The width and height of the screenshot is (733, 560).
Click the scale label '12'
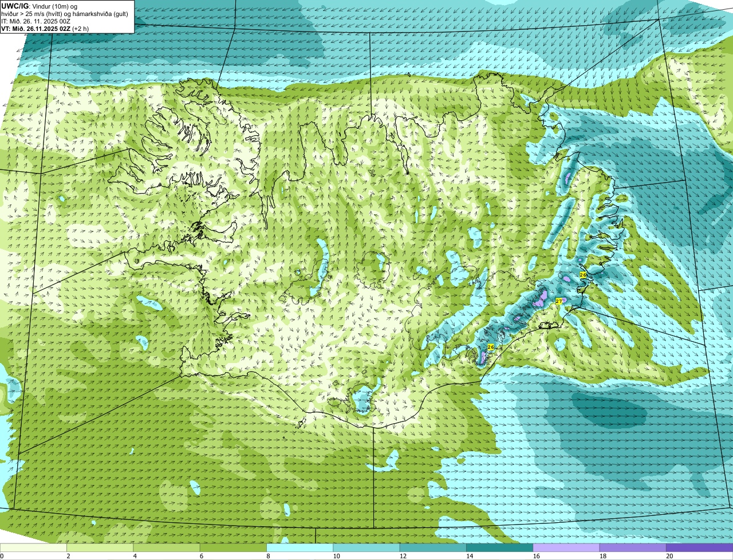tap(403, 556)
